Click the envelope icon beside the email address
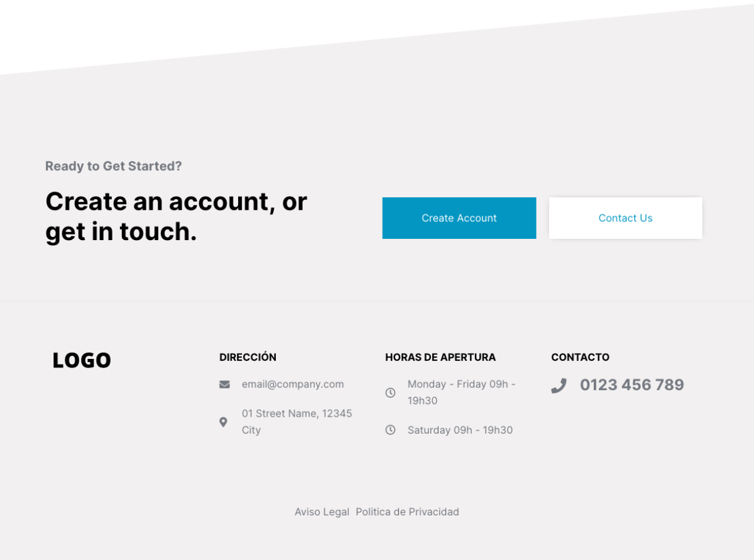 (x=224, y=385)
